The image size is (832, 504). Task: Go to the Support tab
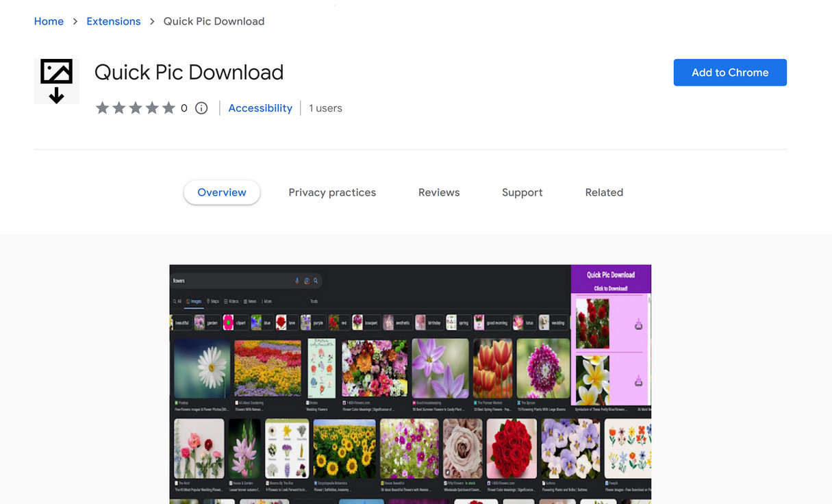[x=522, y=192]
